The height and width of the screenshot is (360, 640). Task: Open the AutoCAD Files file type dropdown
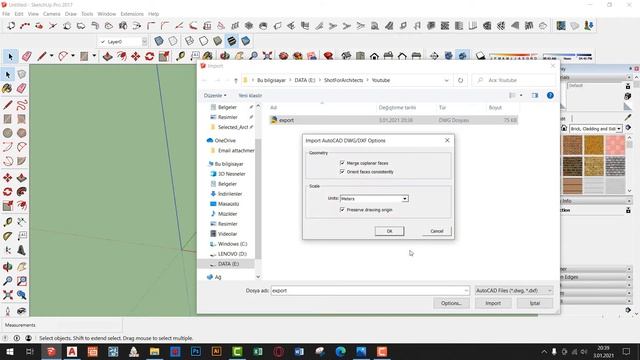(514, 291)
